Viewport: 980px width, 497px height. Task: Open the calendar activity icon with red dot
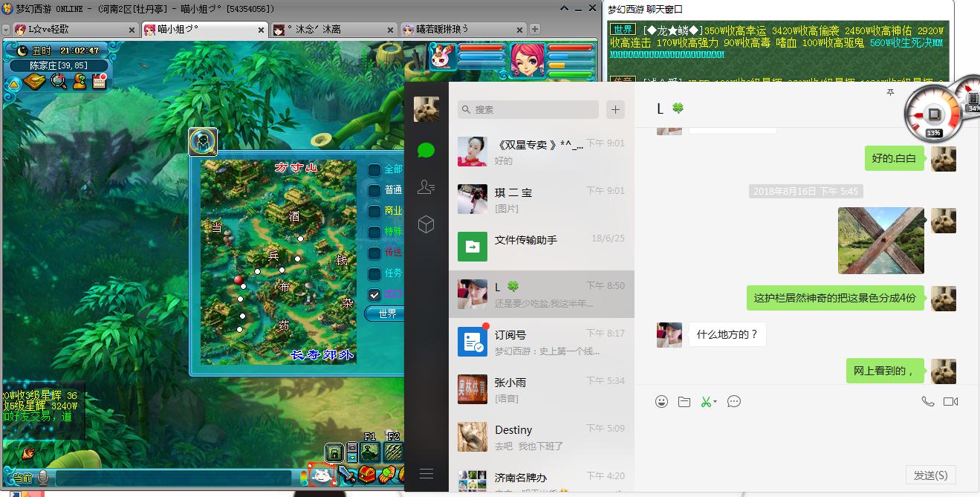click(x=100, y=81)
